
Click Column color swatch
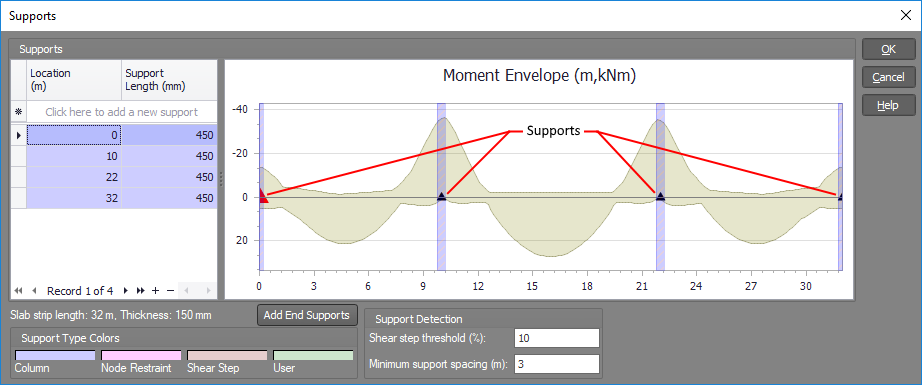[55, 356]
